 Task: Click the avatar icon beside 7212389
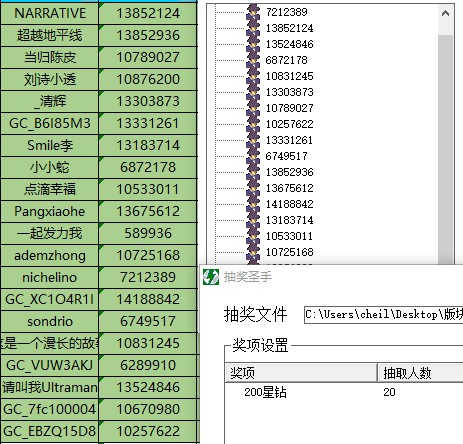click(x=253, y=12)
